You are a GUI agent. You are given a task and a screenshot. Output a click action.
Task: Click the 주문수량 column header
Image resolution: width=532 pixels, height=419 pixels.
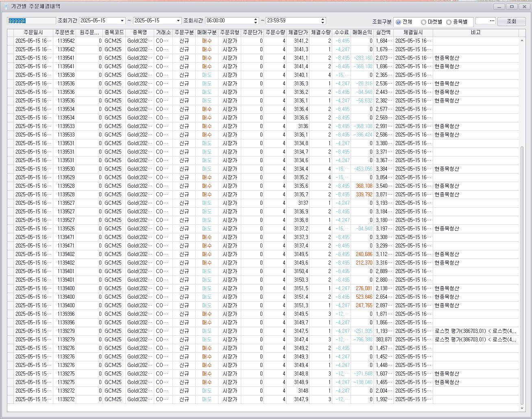(x=275, y=33)
